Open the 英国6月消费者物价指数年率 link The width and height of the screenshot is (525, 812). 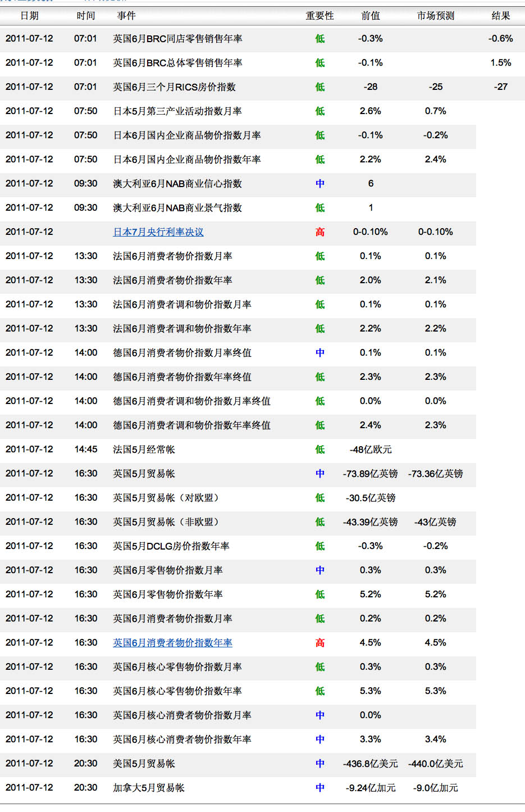172,643
